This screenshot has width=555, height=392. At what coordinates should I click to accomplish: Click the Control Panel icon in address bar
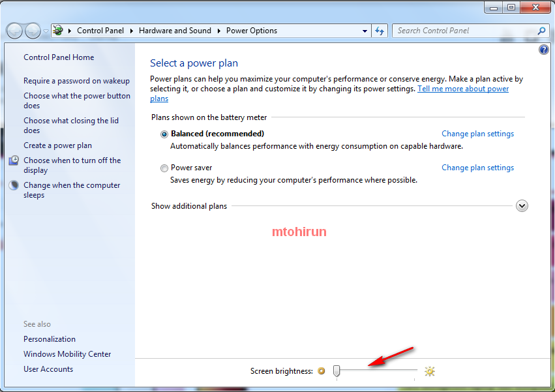click(x=59, y=31)
